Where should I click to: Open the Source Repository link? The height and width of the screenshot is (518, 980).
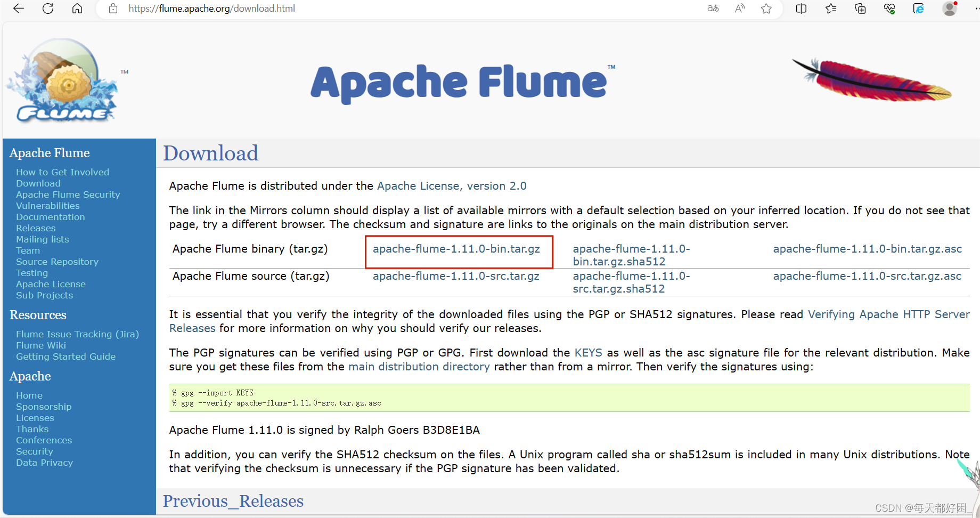[57, 262]
